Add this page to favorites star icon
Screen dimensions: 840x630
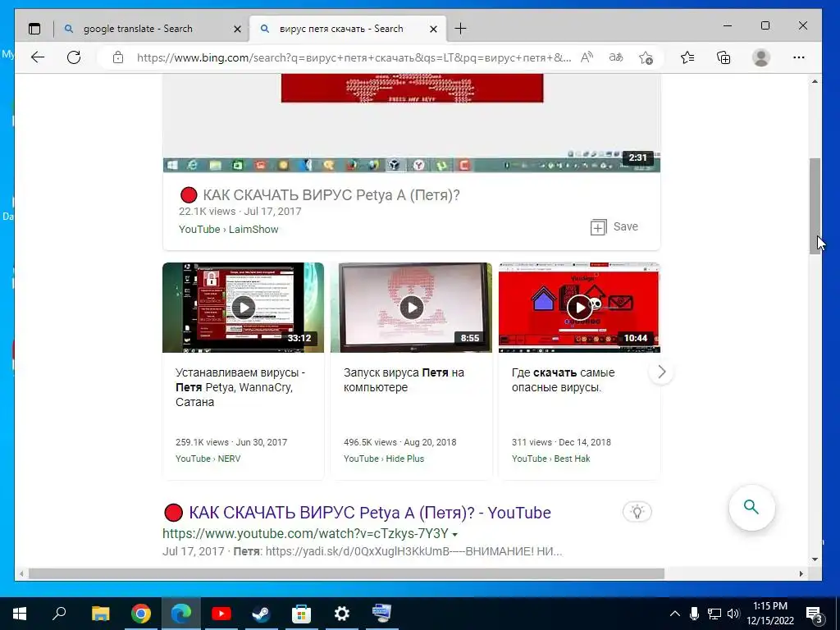(x=646, y=57)
